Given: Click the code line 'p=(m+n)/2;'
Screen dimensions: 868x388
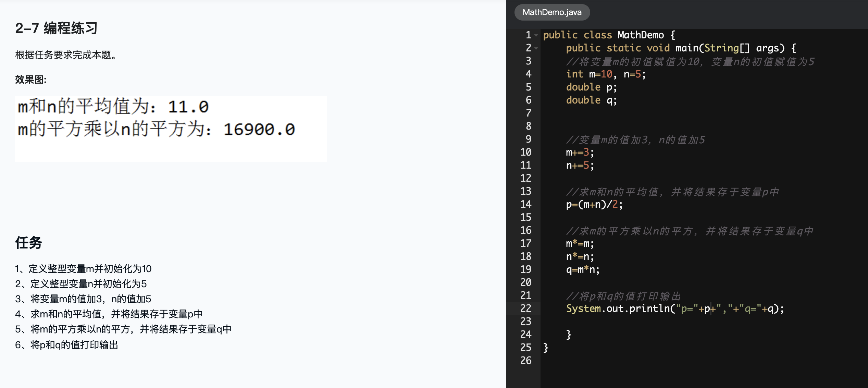Looking at the screenshot, I should click(594, 204).
